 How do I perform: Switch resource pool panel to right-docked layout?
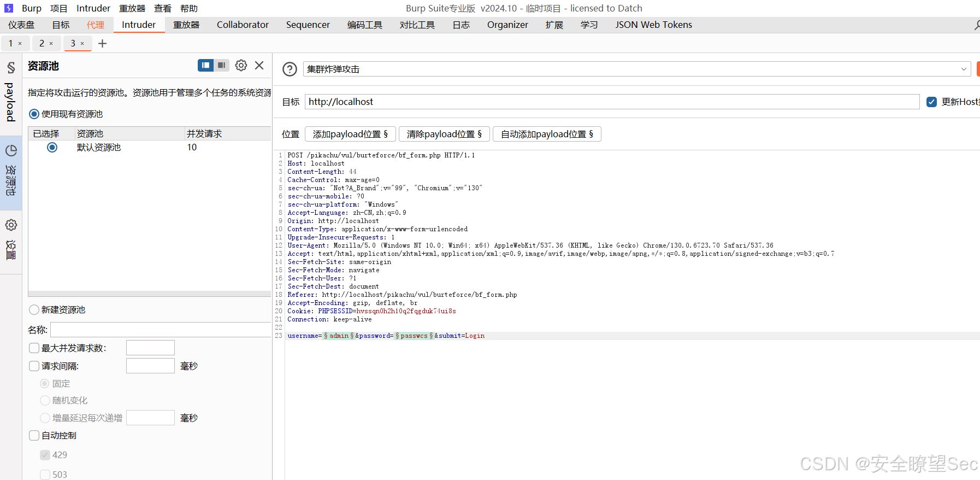click(x=221, y=66)
